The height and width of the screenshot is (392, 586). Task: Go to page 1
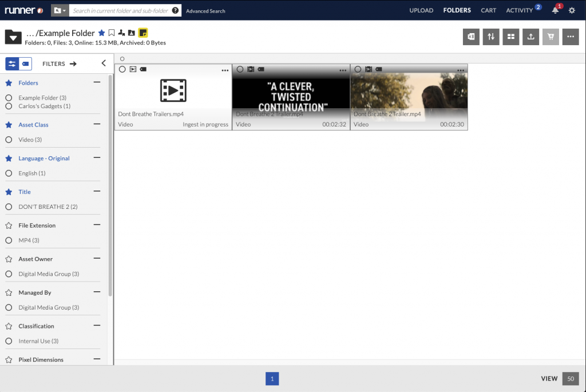point(272,378)
